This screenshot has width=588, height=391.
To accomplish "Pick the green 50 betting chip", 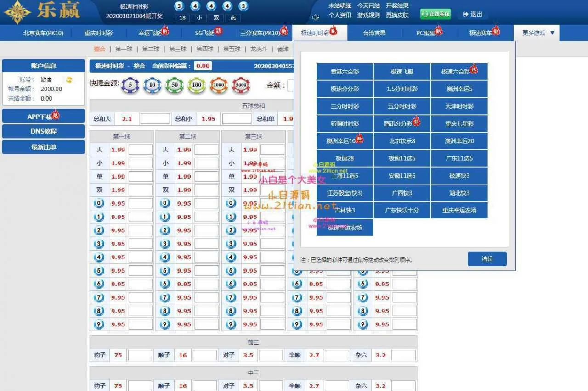I will tap(175, 85).
